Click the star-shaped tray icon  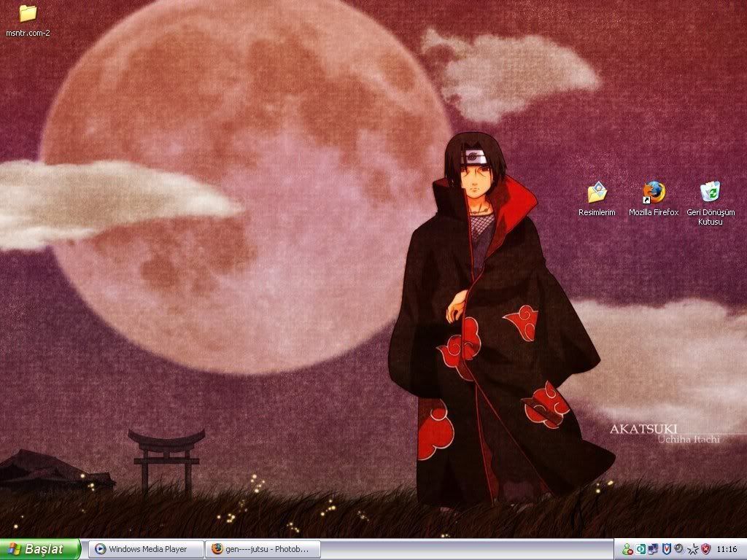pyautogui.click(x=693, y=550)
